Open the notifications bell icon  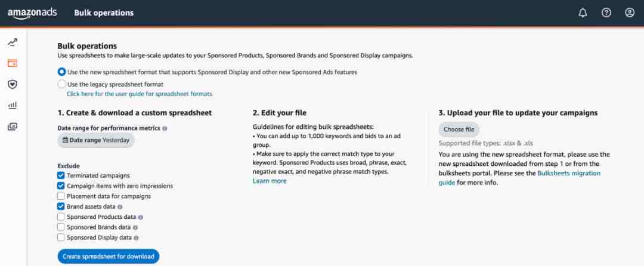pos(583,13)
